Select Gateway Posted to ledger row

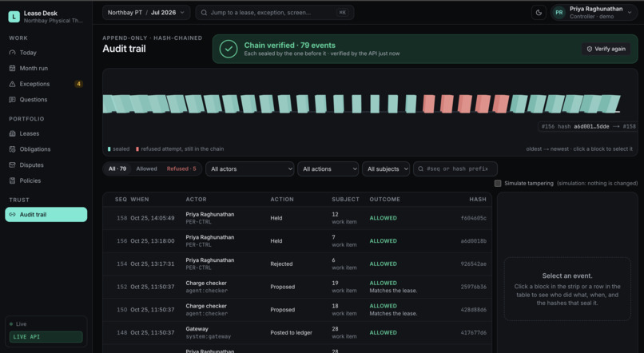297,332
